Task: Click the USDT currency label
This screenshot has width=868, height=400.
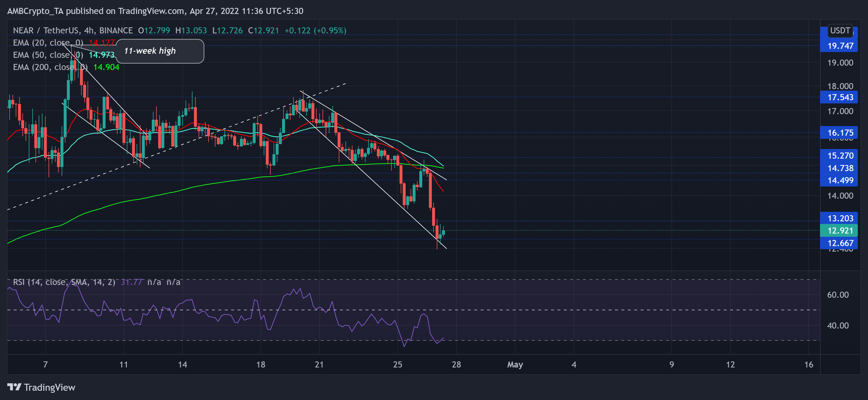Action: pos(840,31)
